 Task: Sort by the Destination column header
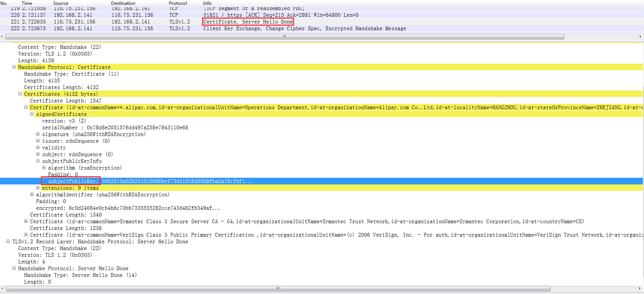tap(123, 3)
